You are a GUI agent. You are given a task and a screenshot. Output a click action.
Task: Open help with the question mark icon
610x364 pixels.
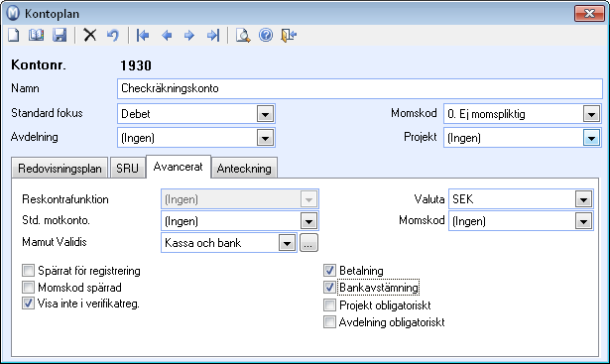266,36
